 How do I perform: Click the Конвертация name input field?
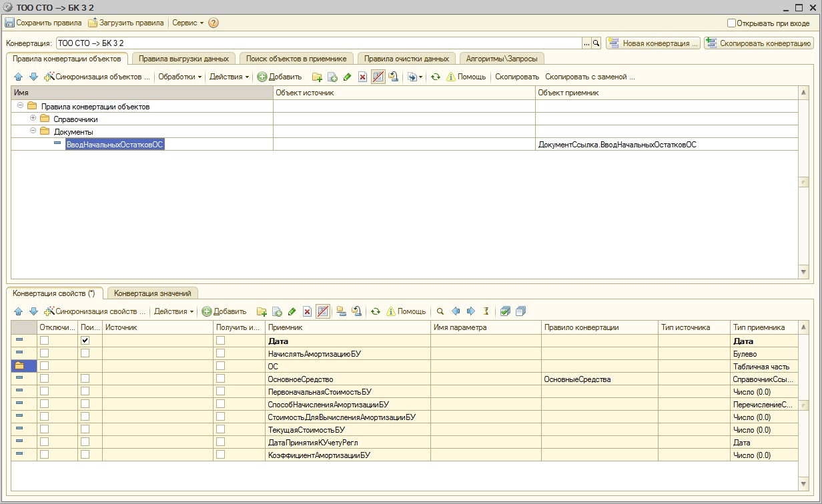point(319,43)
